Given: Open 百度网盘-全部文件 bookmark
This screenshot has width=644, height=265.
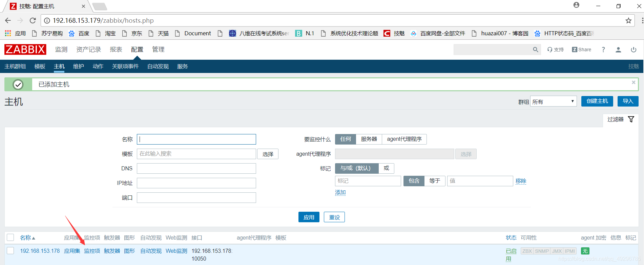Looking at the screenshot, I should point(438,33).
